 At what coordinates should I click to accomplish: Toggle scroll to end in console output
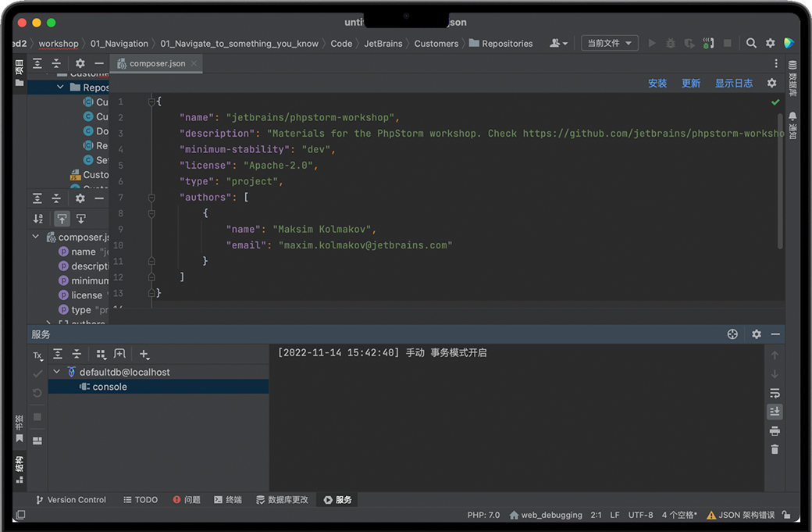click(x=775, y=412)
